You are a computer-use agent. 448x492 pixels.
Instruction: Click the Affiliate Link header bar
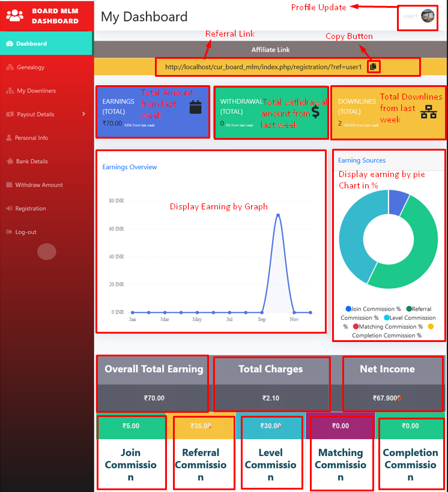click(x=270, y=50)
